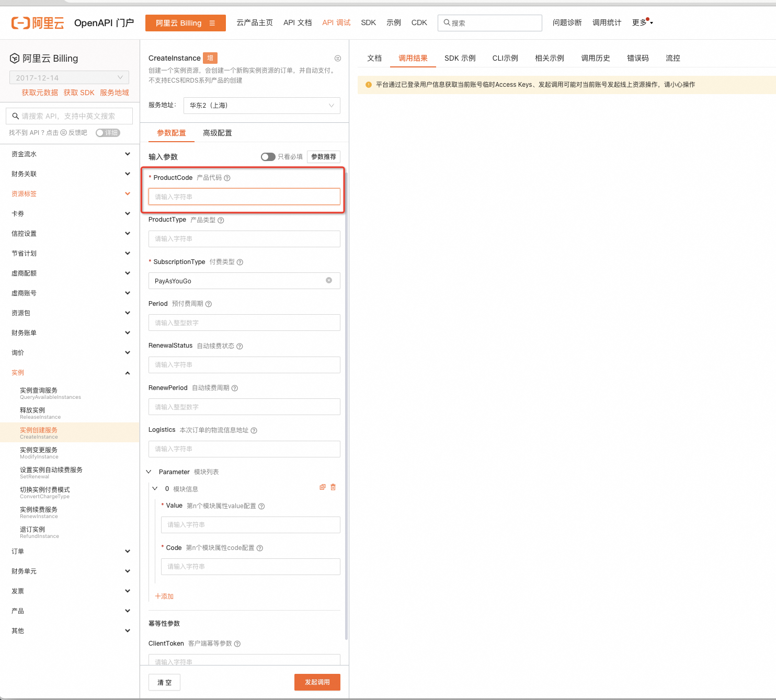
Task: Click the API search field in sidebar
Action: (69, 116)
